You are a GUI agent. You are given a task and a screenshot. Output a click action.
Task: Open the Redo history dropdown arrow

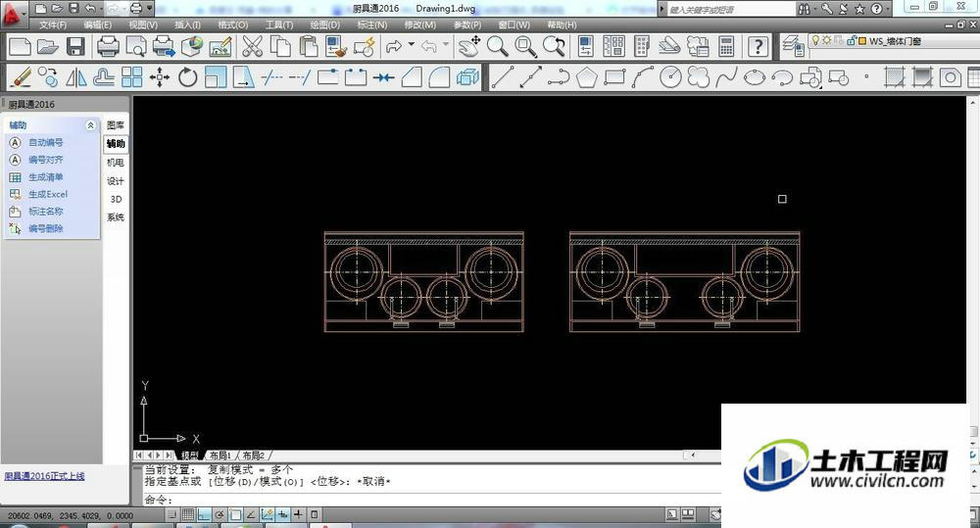(x=412, y=44)
